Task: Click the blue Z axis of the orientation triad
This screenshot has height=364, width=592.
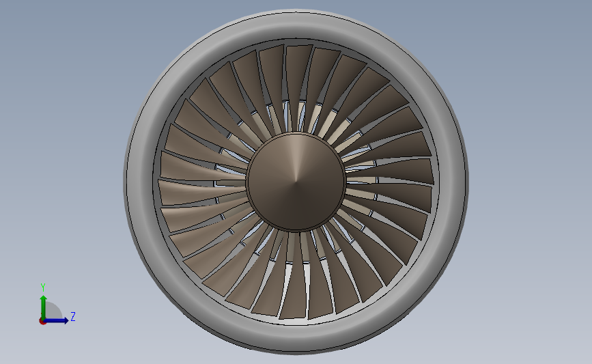Action: (x=56, y=320)
